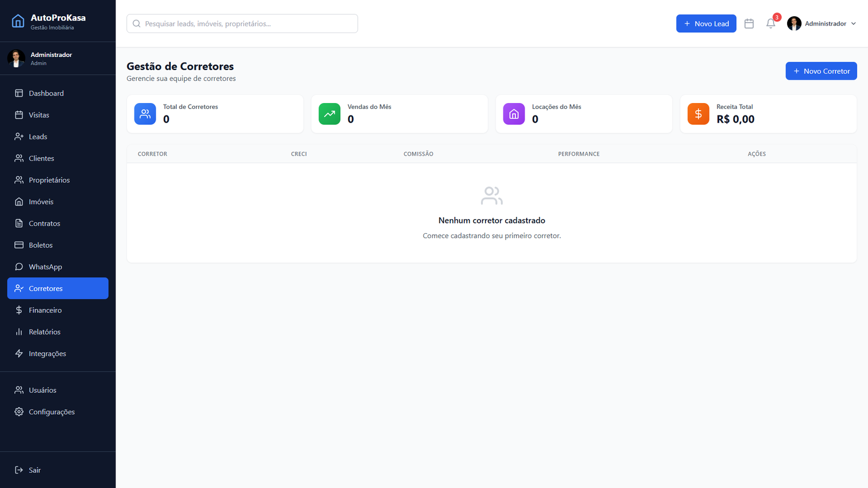Click the calendar icon in top bar
Image resolution: width=868 pixels, height=488 pixels.
pos(749,24)
